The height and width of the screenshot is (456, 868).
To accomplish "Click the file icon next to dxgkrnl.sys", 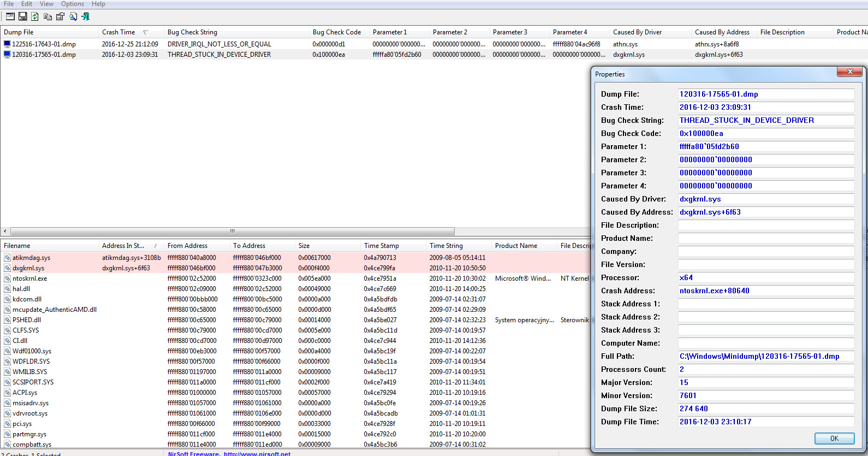I will click(x=7, y=268).
